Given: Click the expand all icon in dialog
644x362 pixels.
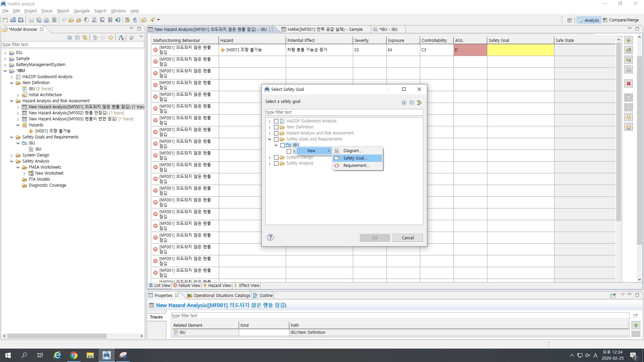Looking at the screenshot, I should pos(404,103).
